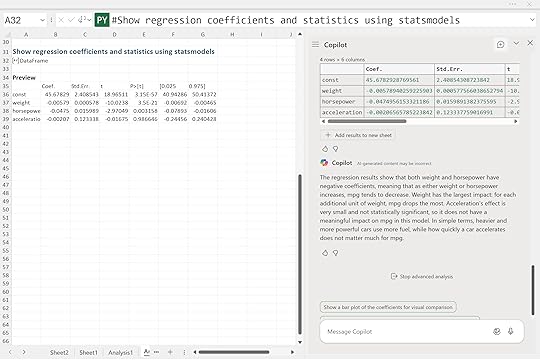The image size is (540, 360).
Task: Click the Coef. header in Copilot table
Action: 399,69
